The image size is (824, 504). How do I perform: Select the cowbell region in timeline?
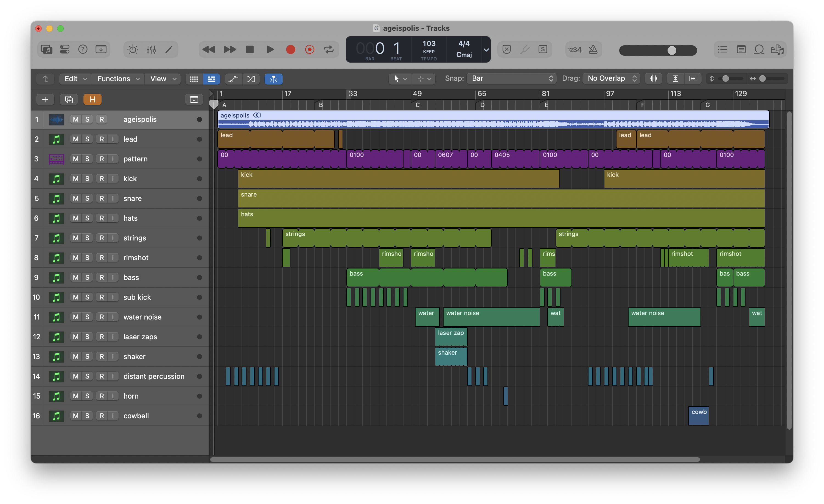tap(699, 416)
